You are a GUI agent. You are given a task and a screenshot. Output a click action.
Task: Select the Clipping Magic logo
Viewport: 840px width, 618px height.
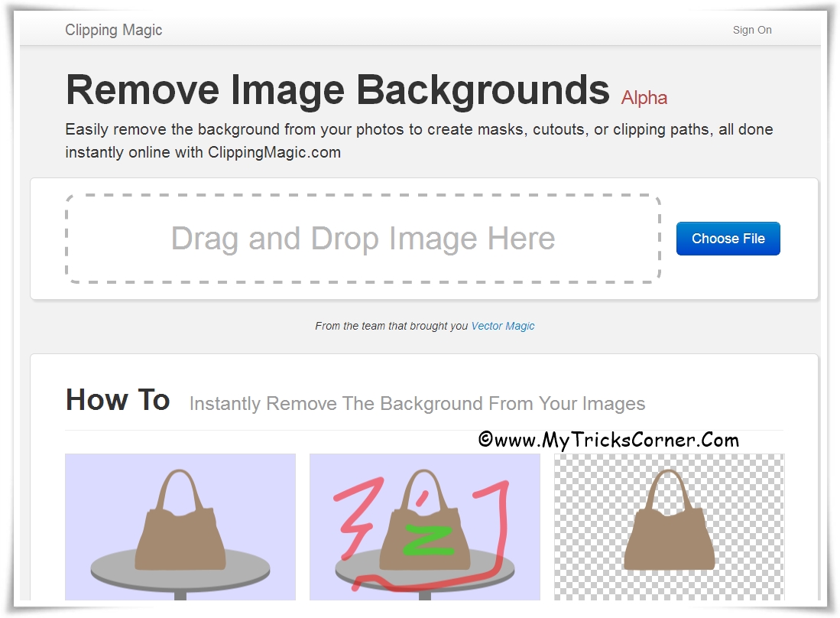click(x=113, y=30)
